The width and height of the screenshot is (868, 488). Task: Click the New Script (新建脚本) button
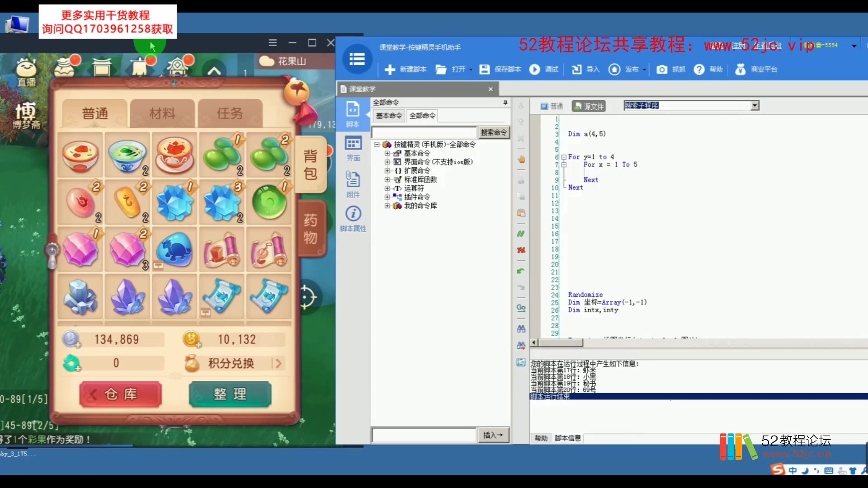406,69
